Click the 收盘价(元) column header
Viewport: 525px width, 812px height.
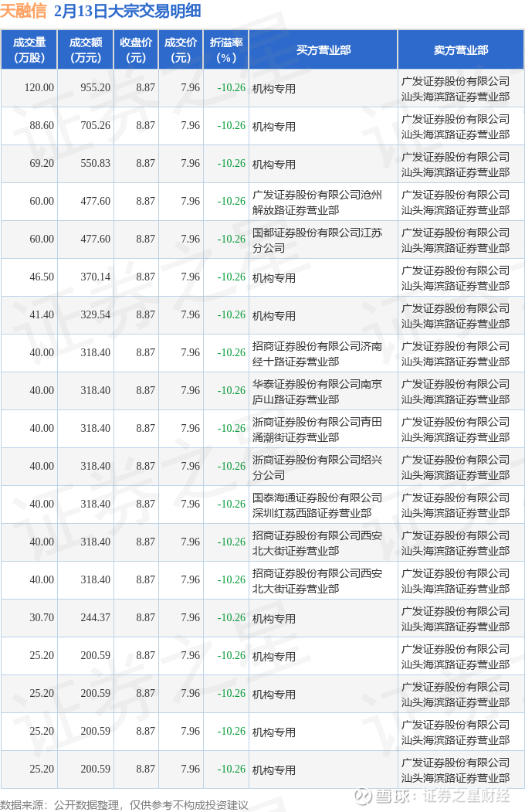click(x=136, y=49)
